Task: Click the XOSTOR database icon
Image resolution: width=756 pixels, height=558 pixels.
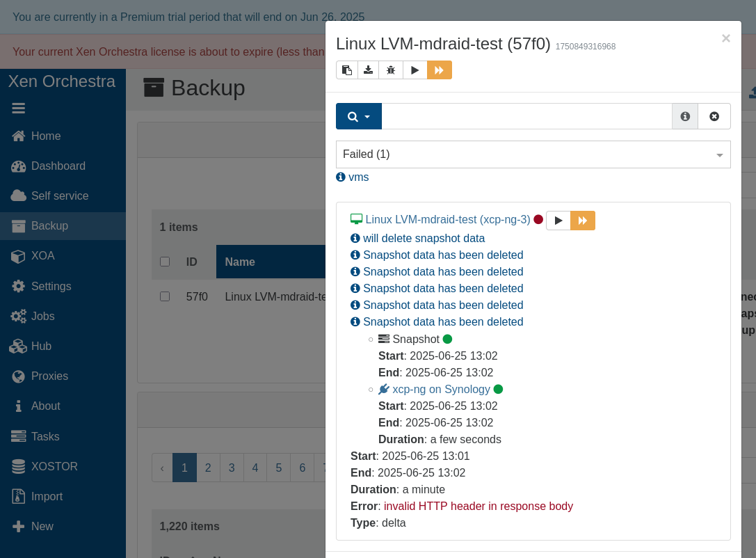Action: pyautogui.click(x=18, y=466)
